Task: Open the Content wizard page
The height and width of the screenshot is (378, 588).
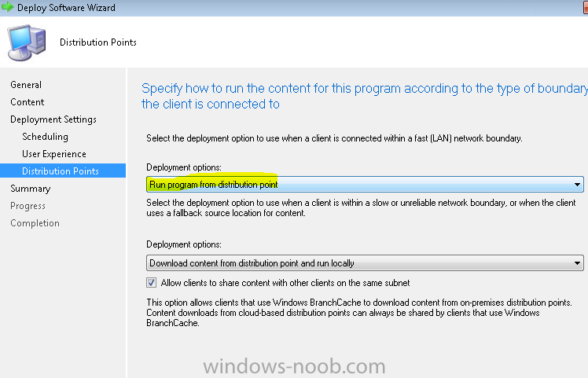Action: [28, 102]
